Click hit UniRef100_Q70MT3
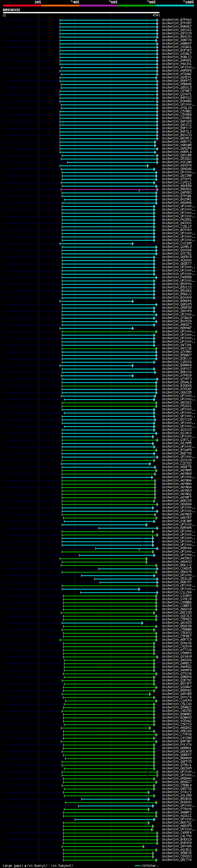 pyautogui.click(x=176, y=379)
